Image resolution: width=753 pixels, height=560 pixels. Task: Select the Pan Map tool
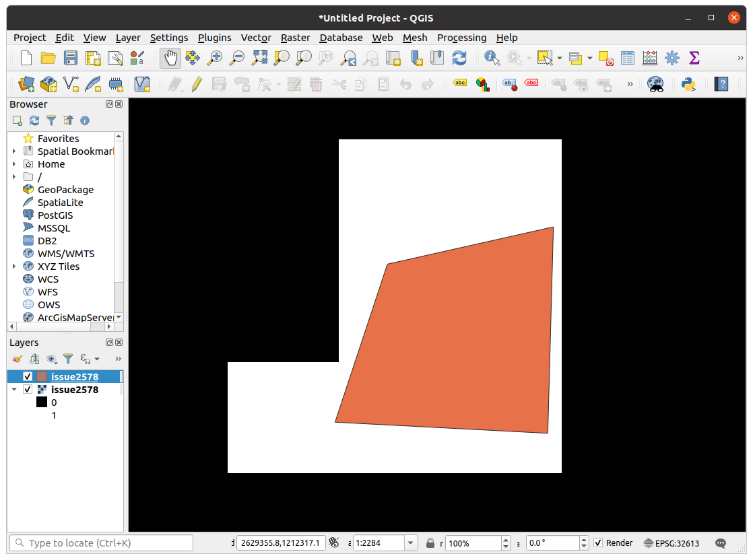170,58
